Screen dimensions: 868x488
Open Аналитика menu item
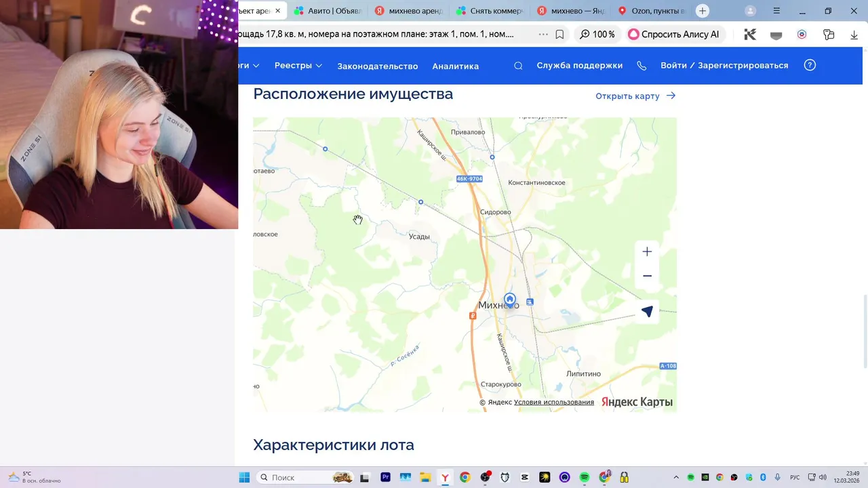pos(456,66)
